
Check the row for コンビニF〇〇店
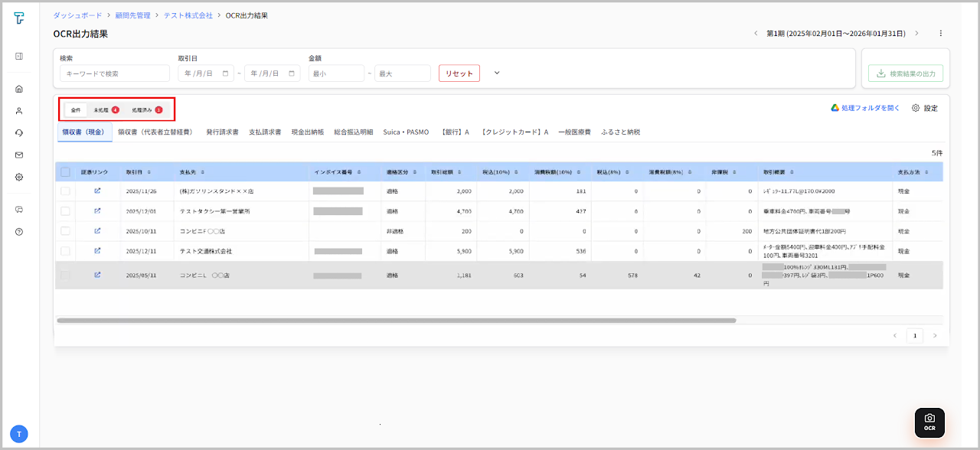[x=65, y=230]
